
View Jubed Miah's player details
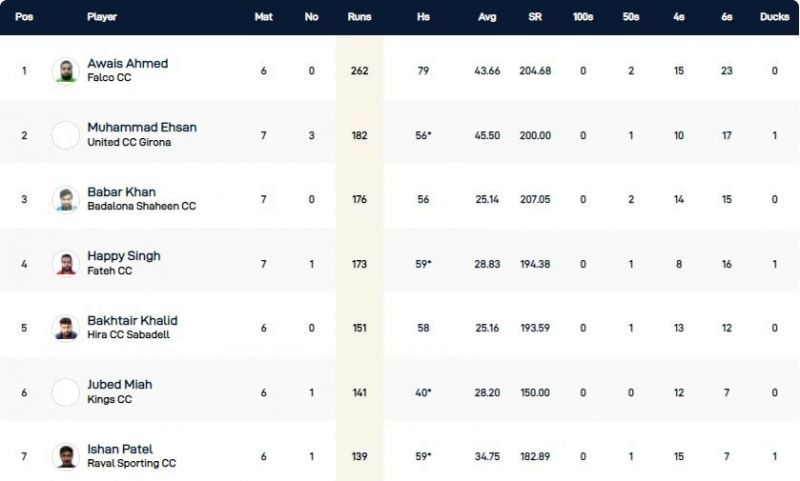tap(120, 384)
